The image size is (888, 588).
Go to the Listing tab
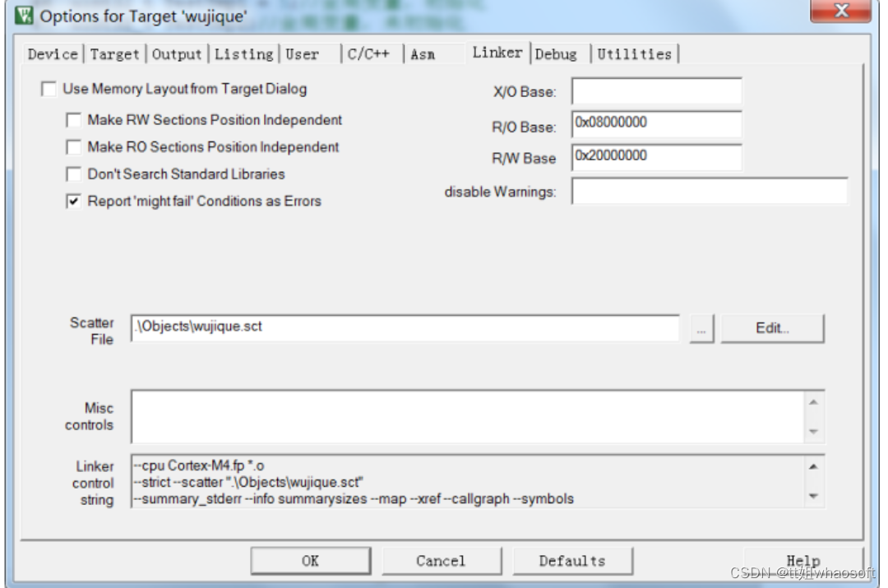[243, 54]
